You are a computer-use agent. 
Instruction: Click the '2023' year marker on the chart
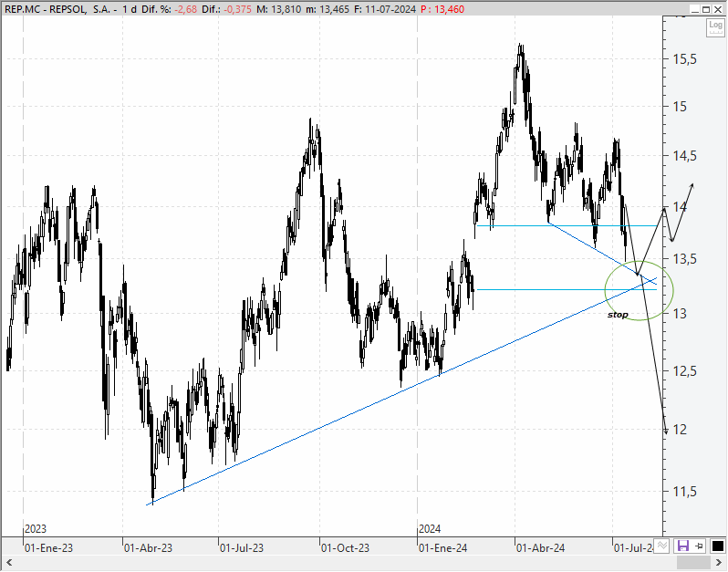click(36, 529)
